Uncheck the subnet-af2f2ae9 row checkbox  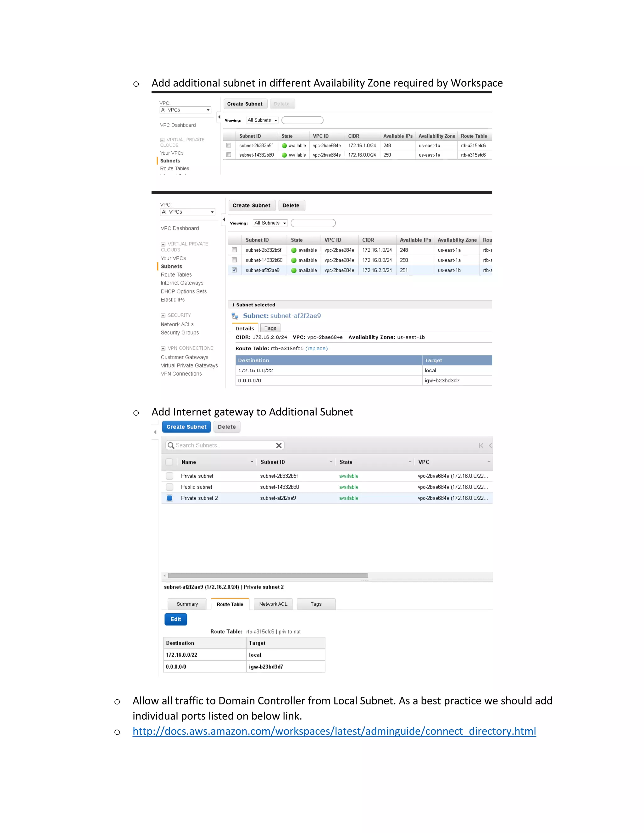[234, 270]
